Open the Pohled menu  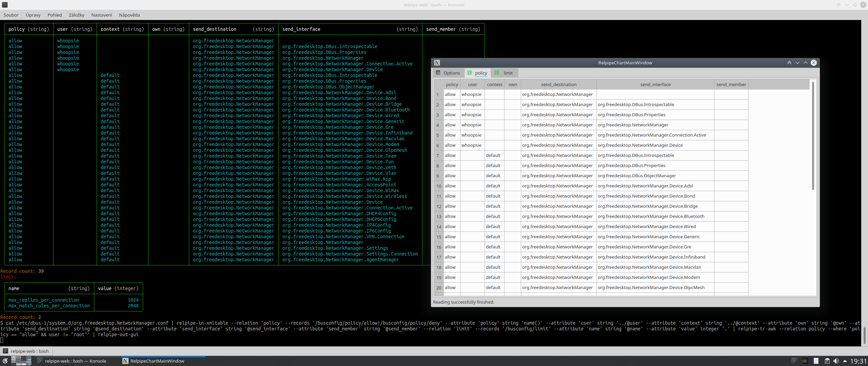click(55, 15)
